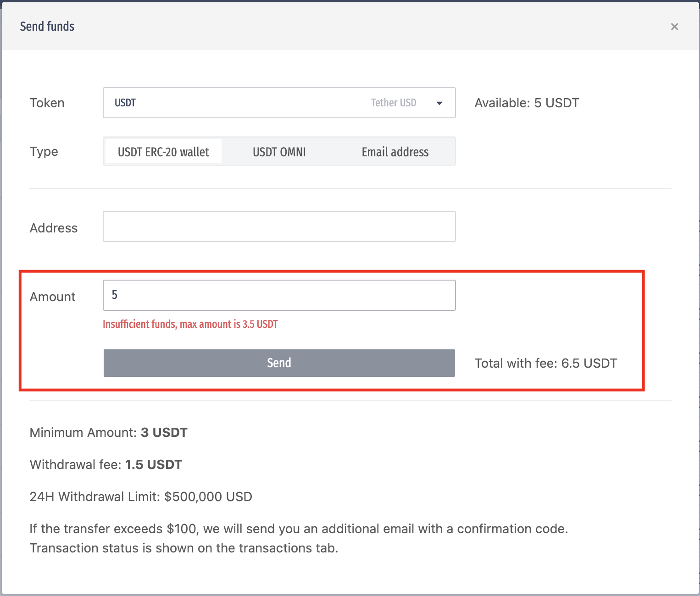Focus the Address input field
The height and width of the screenshot is (596, 700).
(279, 226)
